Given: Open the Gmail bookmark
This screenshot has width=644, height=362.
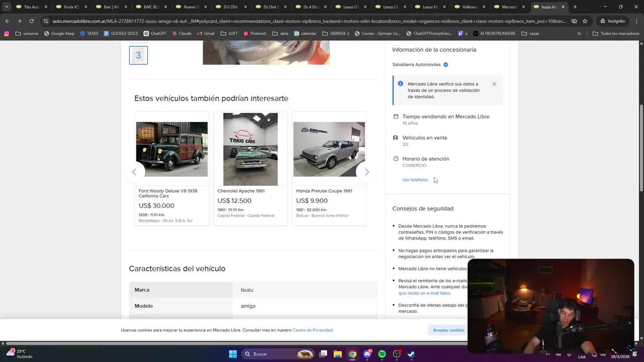Looking at the screenshot, I should pyautogui.click(x=205, y=34).
